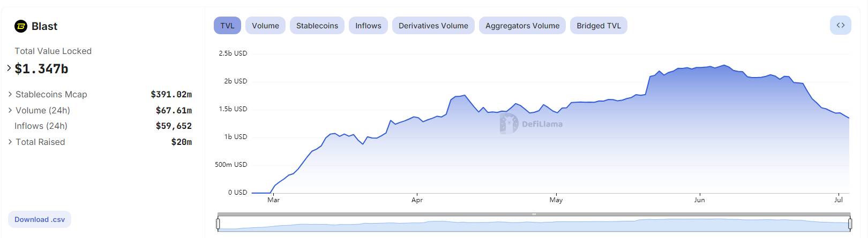Click the Total Value Locked label
868x238 pixels.
53,51
